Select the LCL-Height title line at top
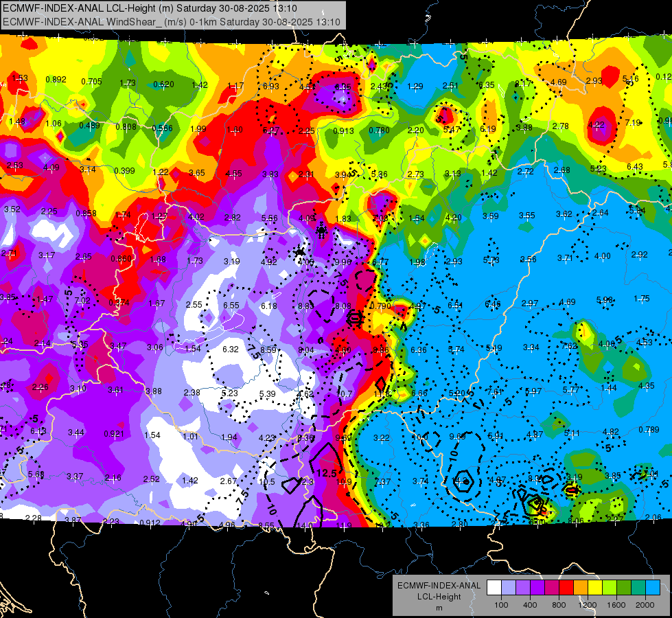This screenshot has width=672, height=618. [x=150, y=8]
